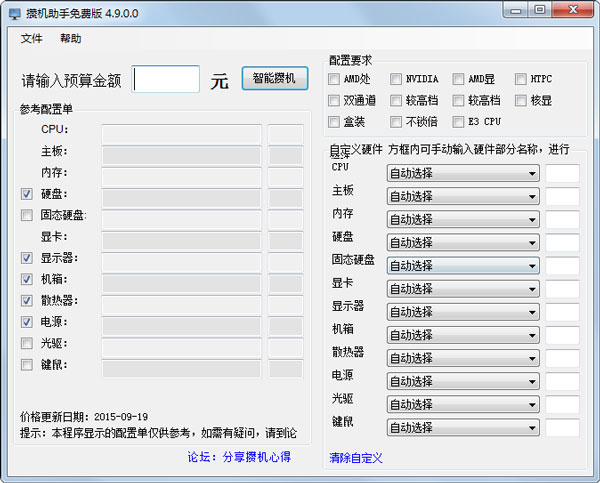Uncheck the 显示器 checkbox in the reference list
600x483 pixels.
tap(27, 258)
